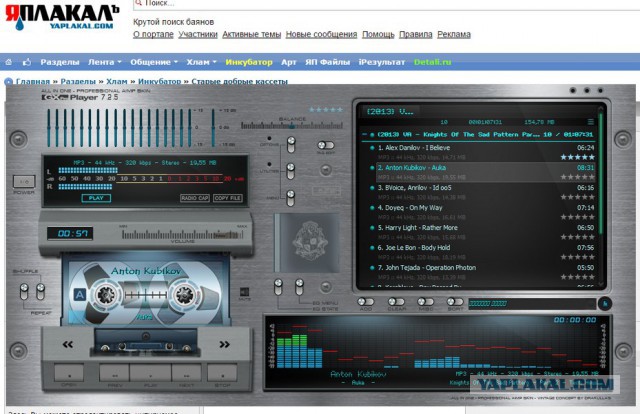Flip the TAG EDIT switch
The image size is (640, 414).
pos(326,145)
